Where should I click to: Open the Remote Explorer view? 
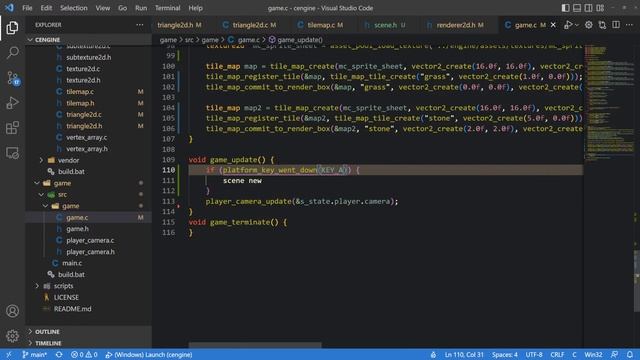(12, 153)
